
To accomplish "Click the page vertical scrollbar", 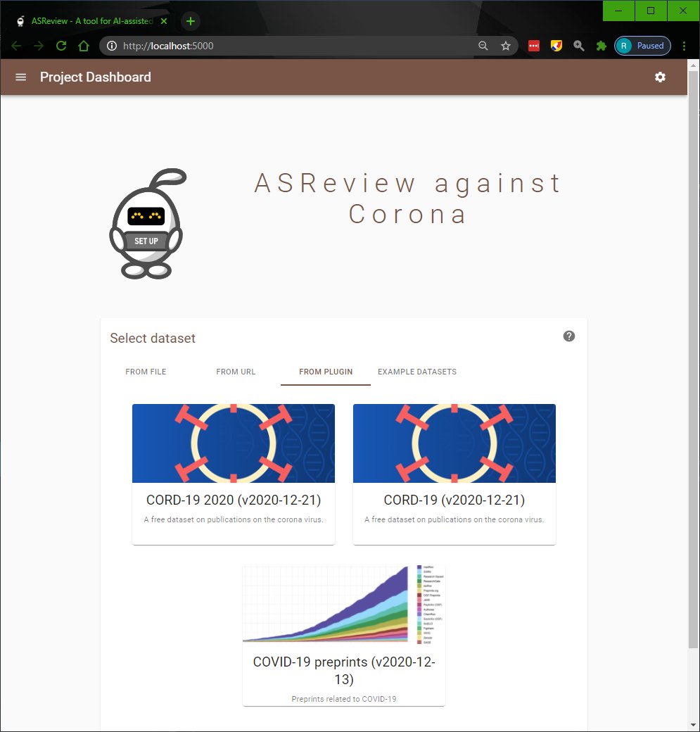I will coord(694,360).
